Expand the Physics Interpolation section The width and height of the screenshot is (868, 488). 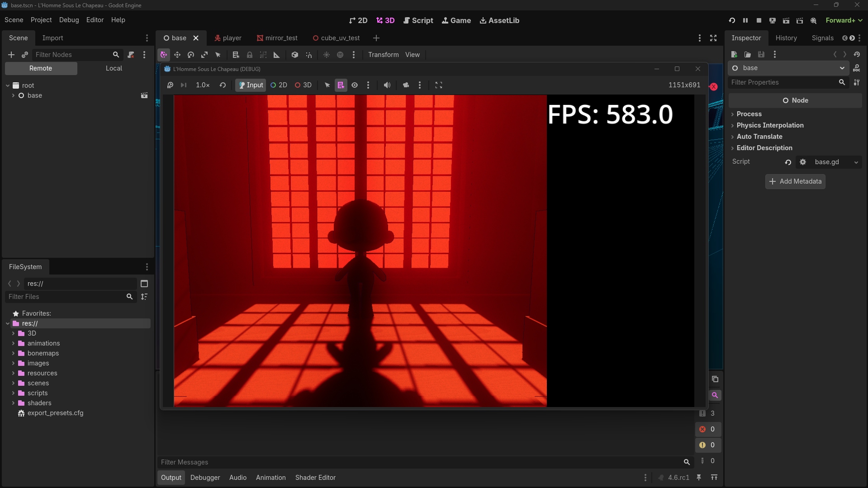pos(770,125)
